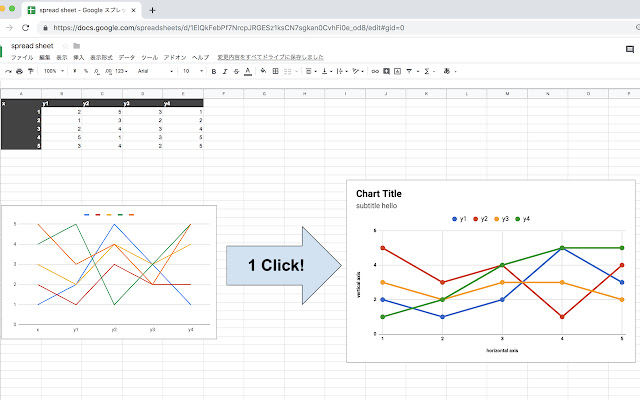Click the subtitle hello text
640x400 pixels.
(376, 206)
